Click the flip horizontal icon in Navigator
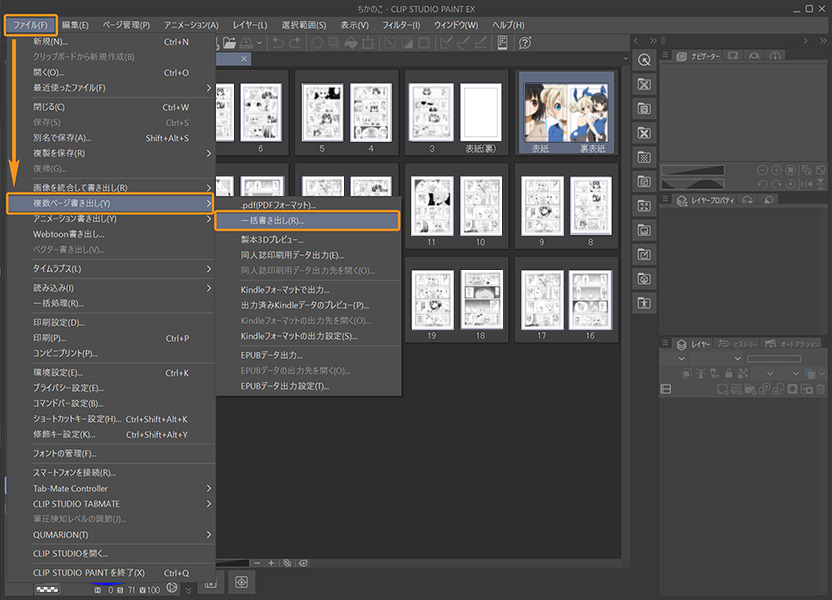The image size is (832, 600). [x=806, y=184]
